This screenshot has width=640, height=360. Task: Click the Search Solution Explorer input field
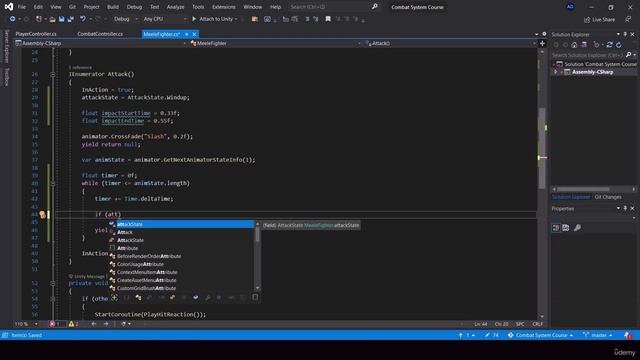click(588, 55)
